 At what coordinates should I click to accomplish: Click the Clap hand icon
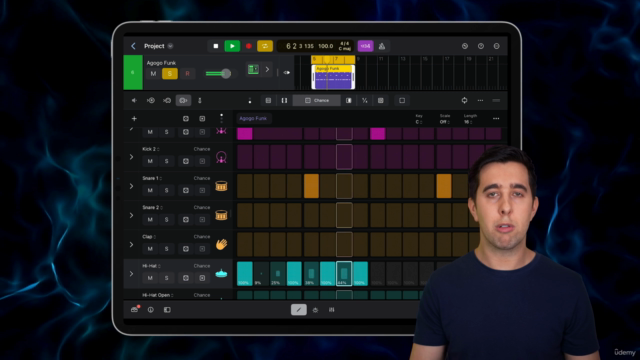[221, 244]
